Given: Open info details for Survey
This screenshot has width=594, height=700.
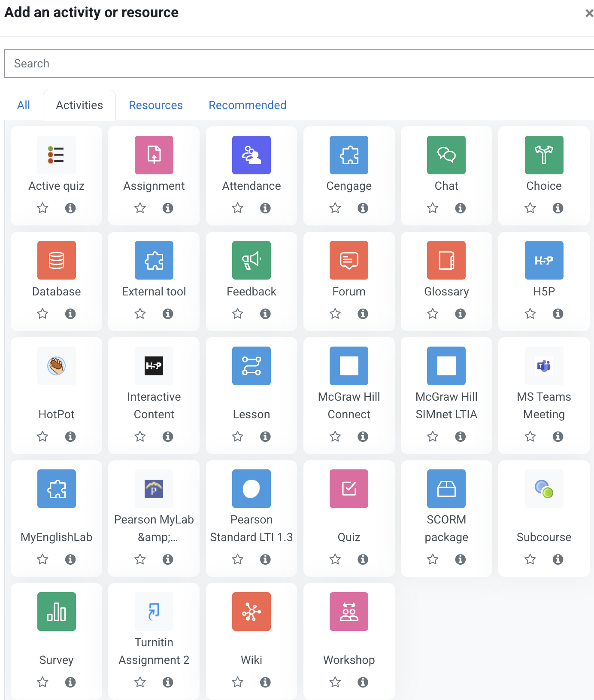Looking at the screenshot, I should [70, 682].
